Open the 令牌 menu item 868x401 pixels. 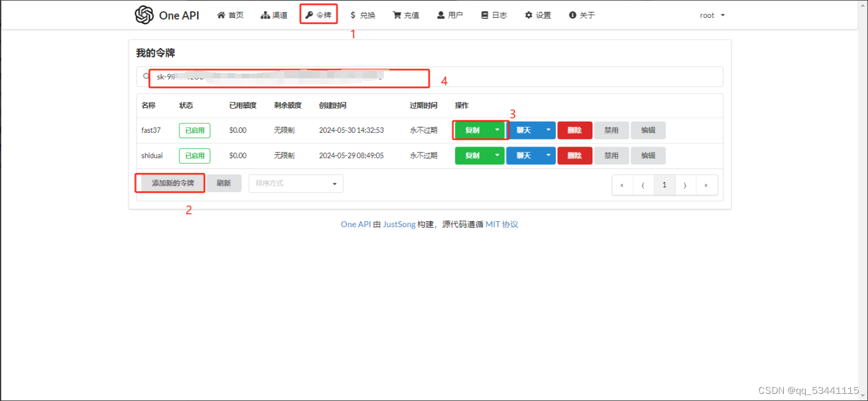coord(319,15)
